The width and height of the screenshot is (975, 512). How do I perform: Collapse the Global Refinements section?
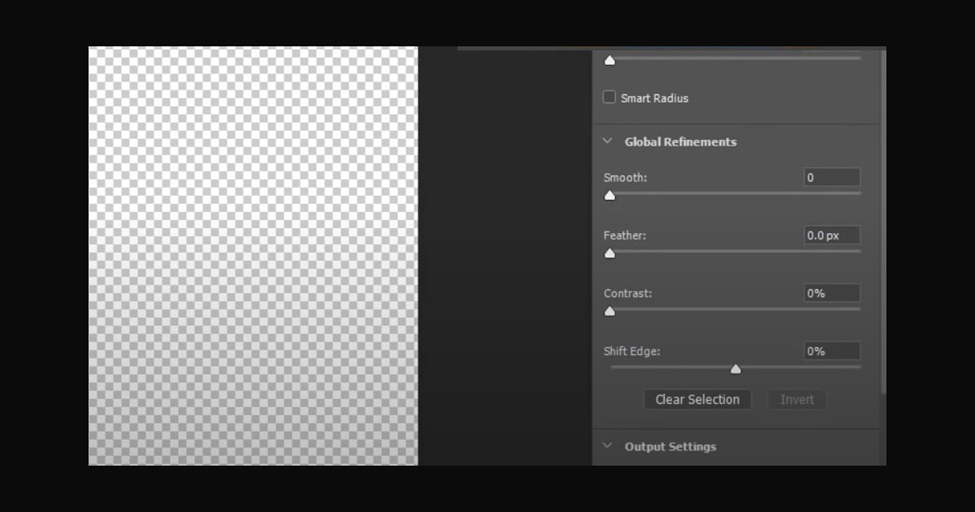pyautogui.click(x=608, y=141)
